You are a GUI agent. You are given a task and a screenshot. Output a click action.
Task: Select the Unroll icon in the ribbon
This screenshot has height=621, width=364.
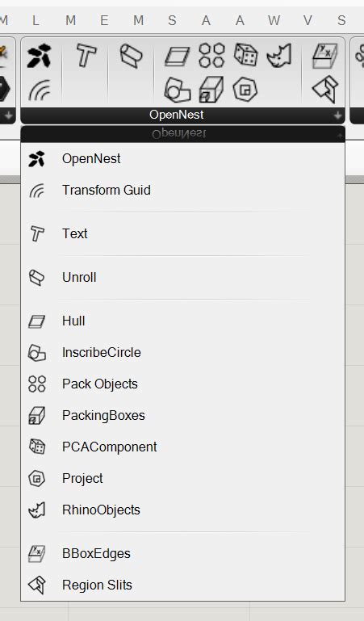[131, 55]
